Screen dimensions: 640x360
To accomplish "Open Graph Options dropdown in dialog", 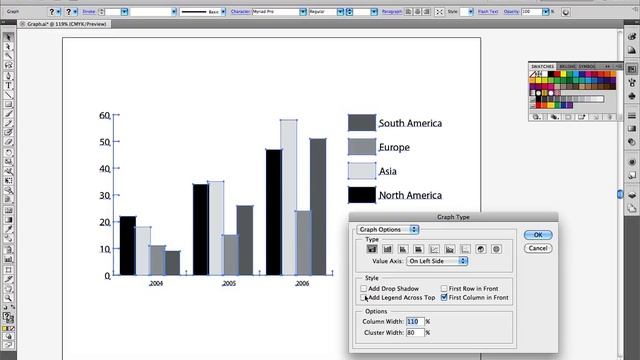I will [387, 229].
